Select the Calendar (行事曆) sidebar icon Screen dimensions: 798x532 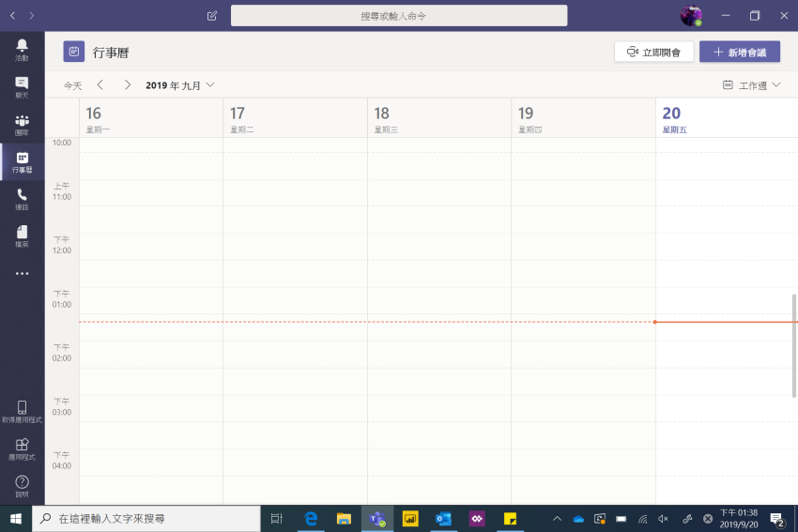(x=22, y=162)
